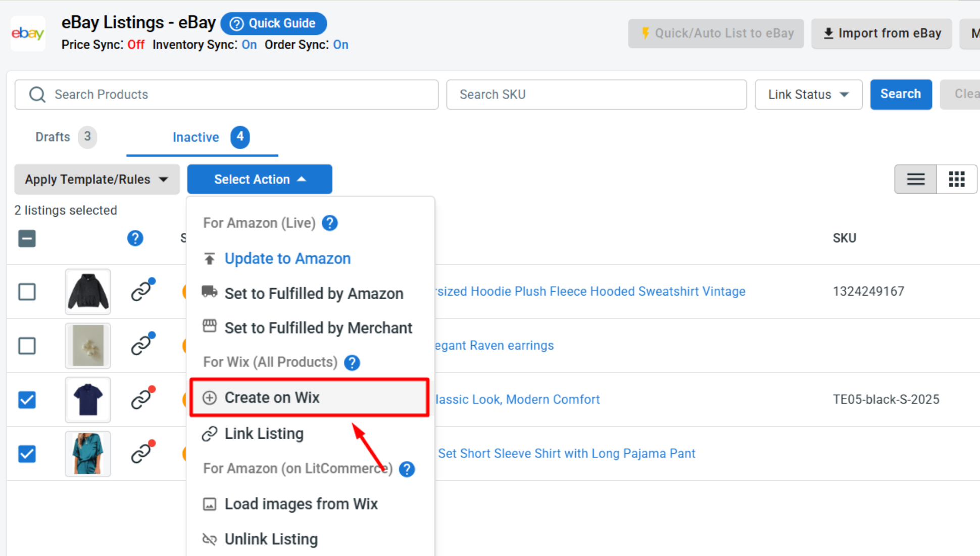The height and width of the screenshot is (556, 980).
Task: Open the Short Sleeve Shirt Pajama listing link
Action: click(566, 454)
